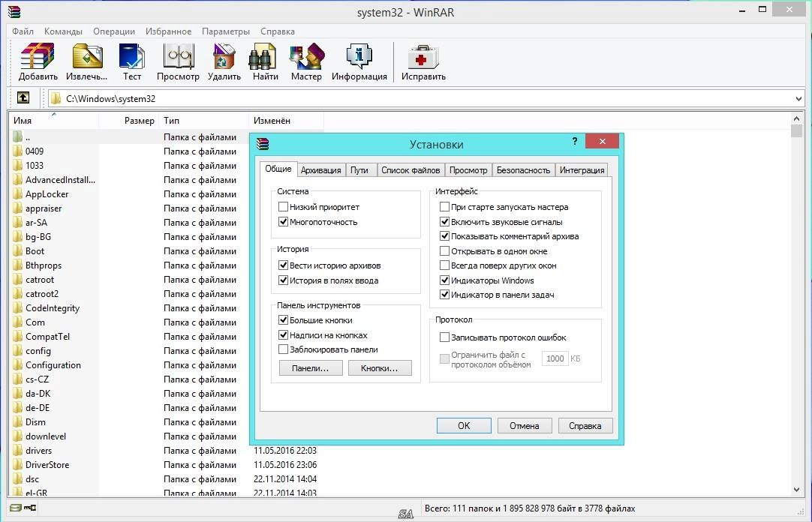Toggle Большие кнопки checkbox
Image resolution: width=812 pixels, height=522 pixels.
tap(283, 320)
